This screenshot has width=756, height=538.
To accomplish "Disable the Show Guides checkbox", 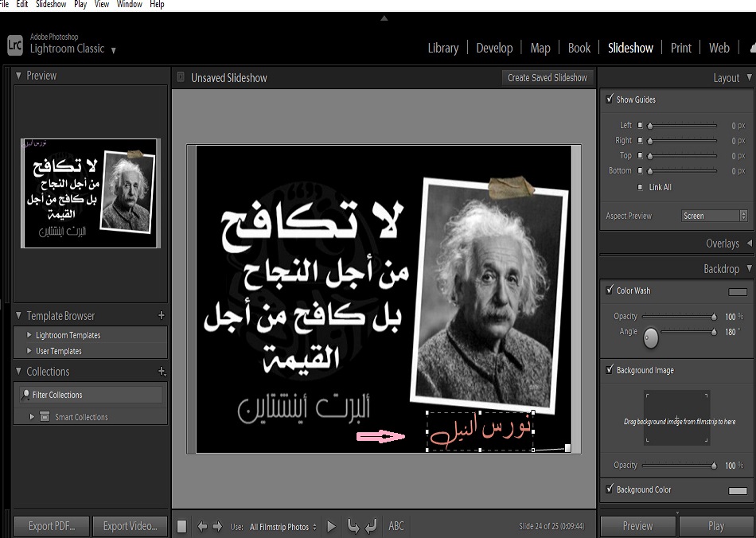I will pyautogui.click(x=610, y=99).
